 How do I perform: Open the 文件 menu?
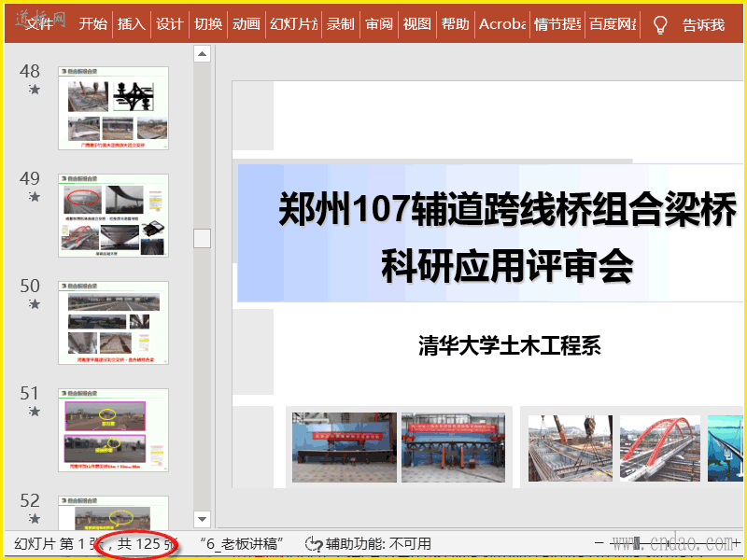coord(39,24)
